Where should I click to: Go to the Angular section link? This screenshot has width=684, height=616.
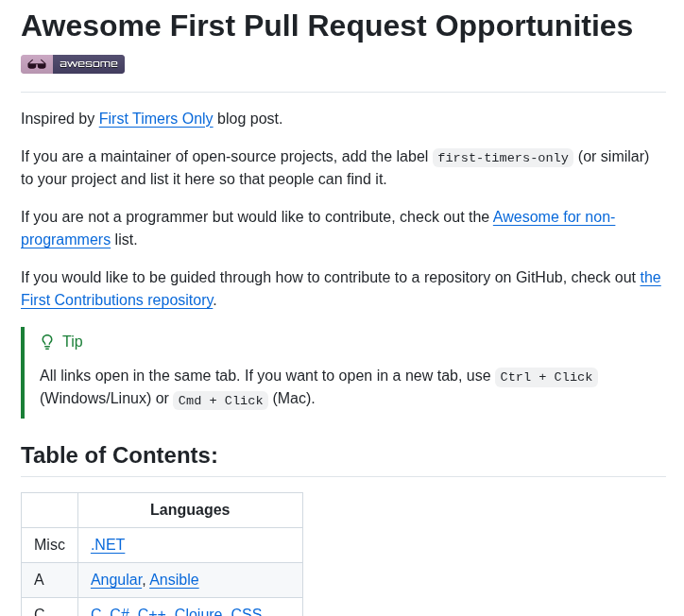(116, 580)
